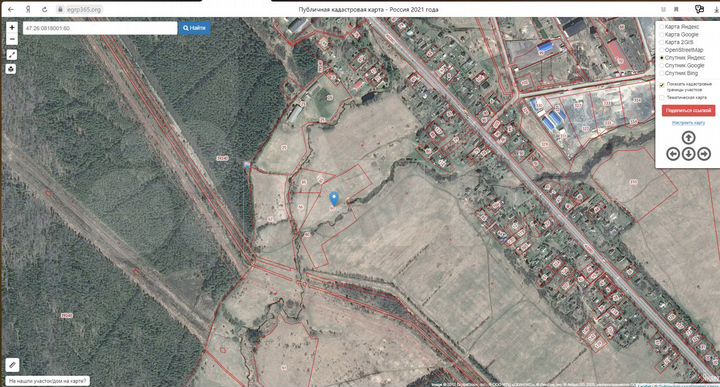The width and height of the screenshot is (720, 387).
Task: Select Спутник Google satellite layer
Action: (662, 66)
